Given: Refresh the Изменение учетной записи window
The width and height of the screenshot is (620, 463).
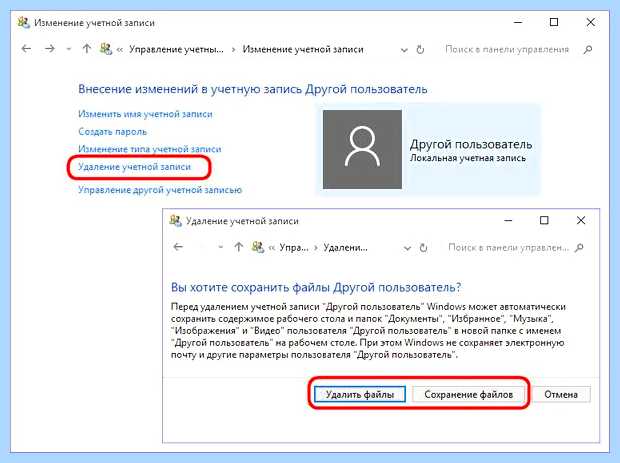Looking at the screenshot, I should point(420,50).
